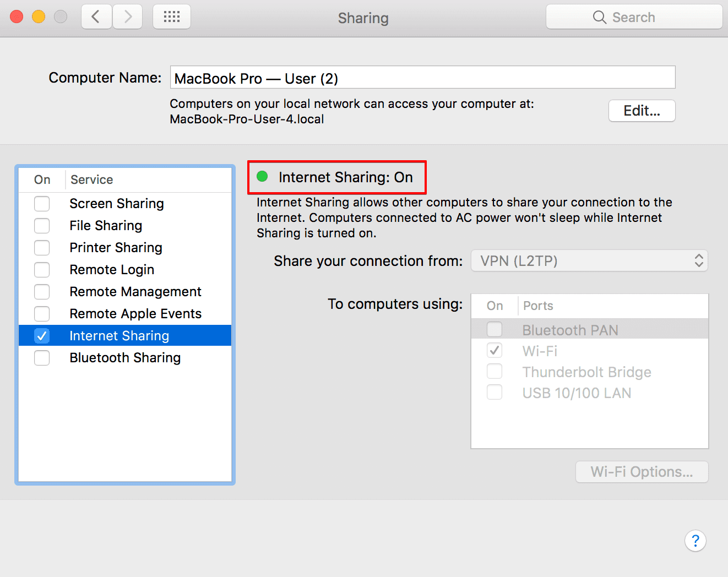Screen dimensions: 728x577
Task: Open the VPN (L2TP) connection dropdown
Action: pos(589,261)
